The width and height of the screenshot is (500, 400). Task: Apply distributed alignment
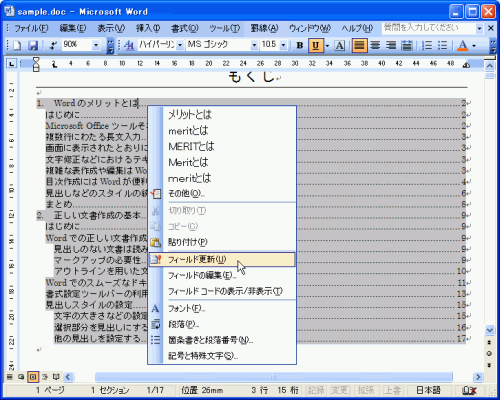[x=407, y=45]
